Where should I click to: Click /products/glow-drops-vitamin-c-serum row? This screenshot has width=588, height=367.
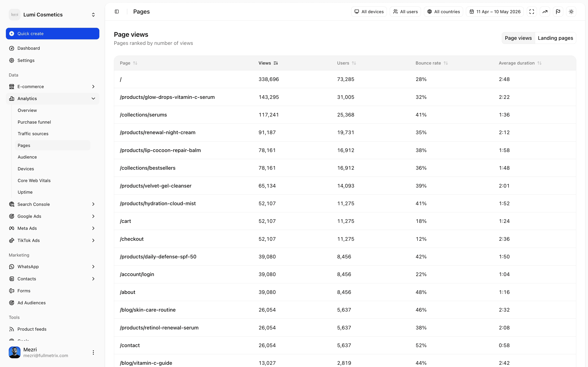[x=345, y=97]
